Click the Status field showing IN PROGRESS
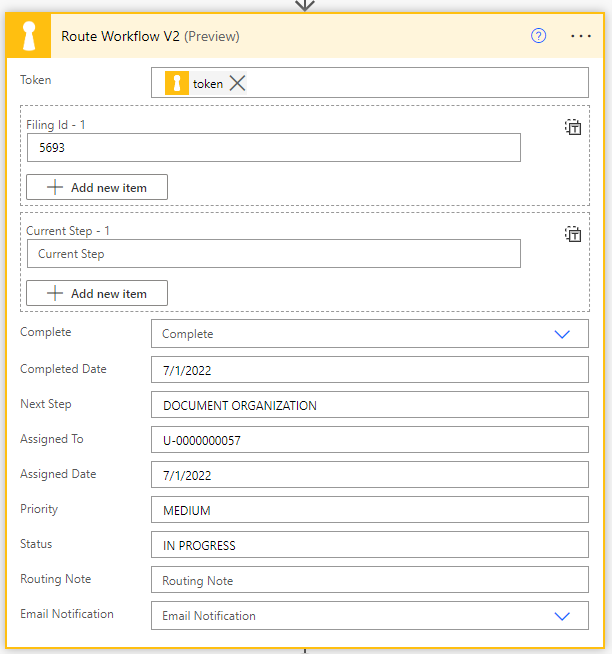612x654 pixels. [369, 545]
